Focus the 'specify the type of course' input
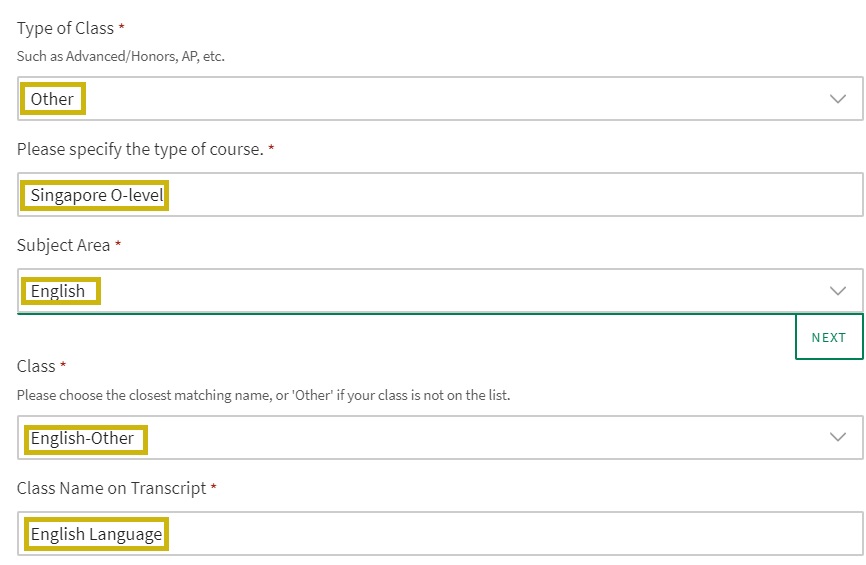866x565 pixels. tap(500, 195)
